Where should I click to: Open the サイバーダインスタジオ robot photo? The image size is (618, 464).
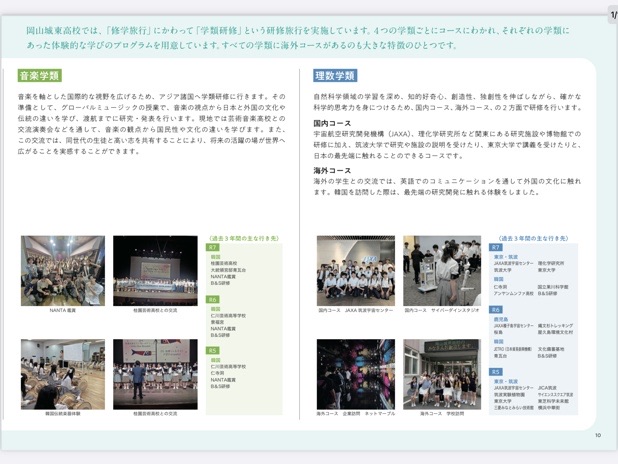[442, 271]
